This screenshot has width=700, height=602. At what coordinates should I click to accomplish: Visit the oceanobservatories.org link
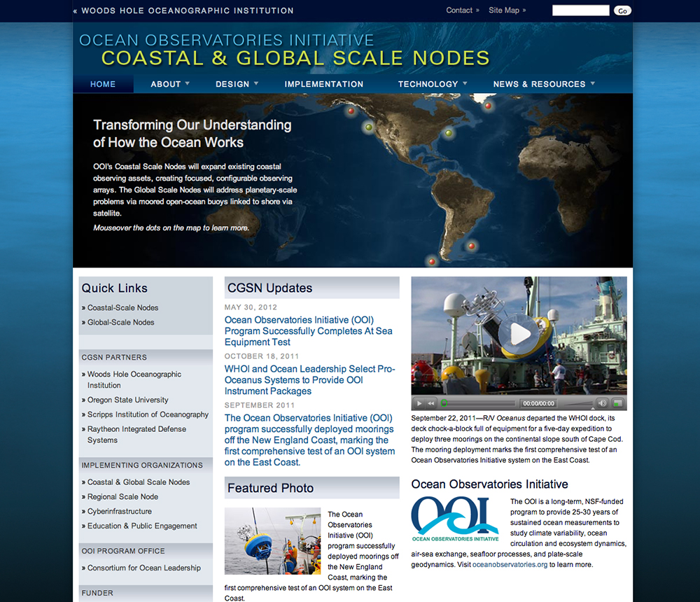[x=510, y=564]
